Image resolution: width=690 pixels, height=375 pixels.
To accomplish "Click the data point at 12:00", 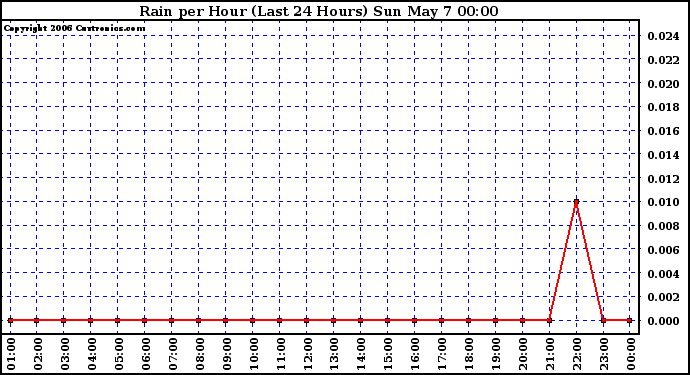I will click(307, 320).
